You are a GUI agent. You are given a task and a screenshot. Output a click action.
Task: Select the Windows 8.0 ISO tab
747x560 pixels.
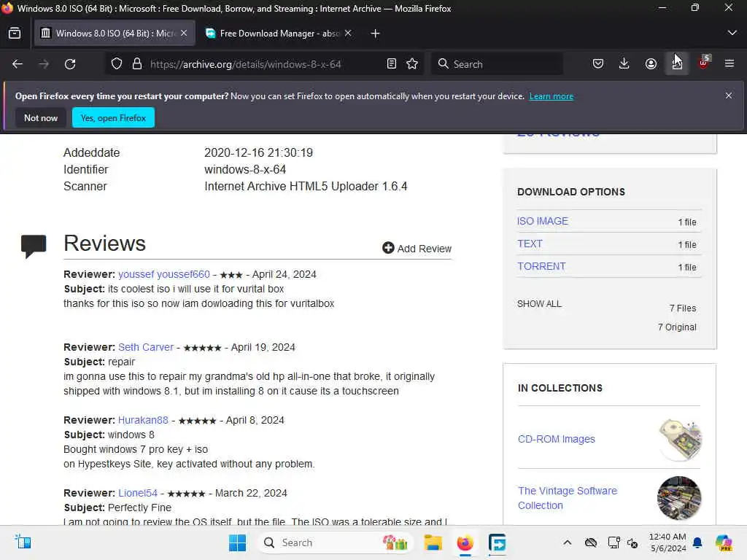click(115, 34)
